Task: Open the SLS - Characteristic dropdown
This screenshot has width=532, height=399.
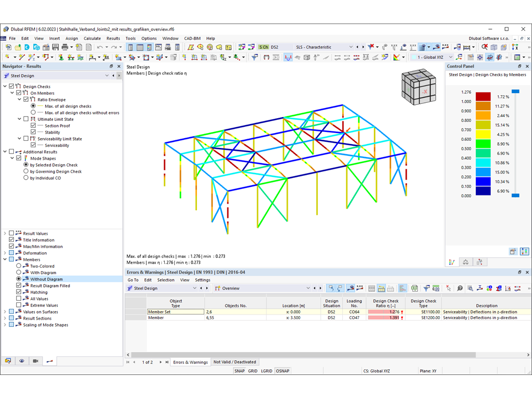Action: pyautogui.click(x=351, y=47)
